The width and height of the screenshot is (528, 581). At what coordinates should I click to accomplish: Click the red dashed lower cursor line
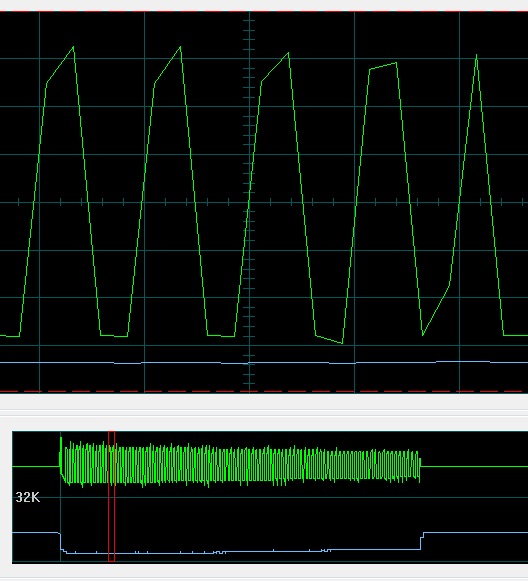pos(264,391)
